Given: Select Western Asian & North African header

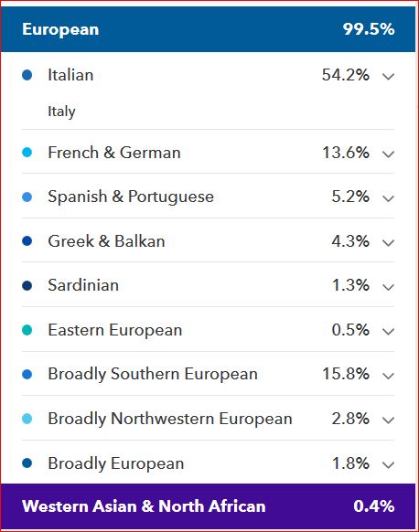Looking at the screenshot, I should 209,505.
